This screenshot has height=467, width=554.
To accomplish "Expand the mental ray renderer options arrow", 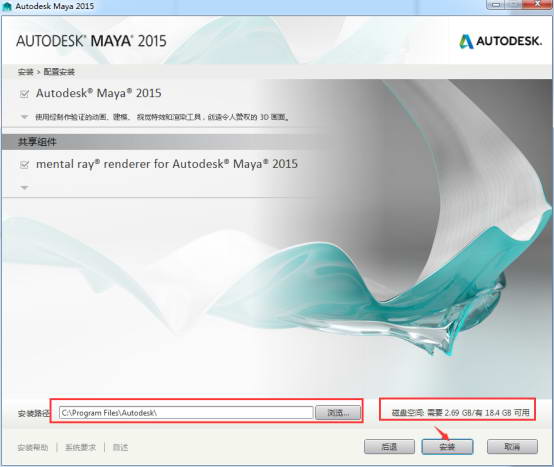I will click(24, 188).
